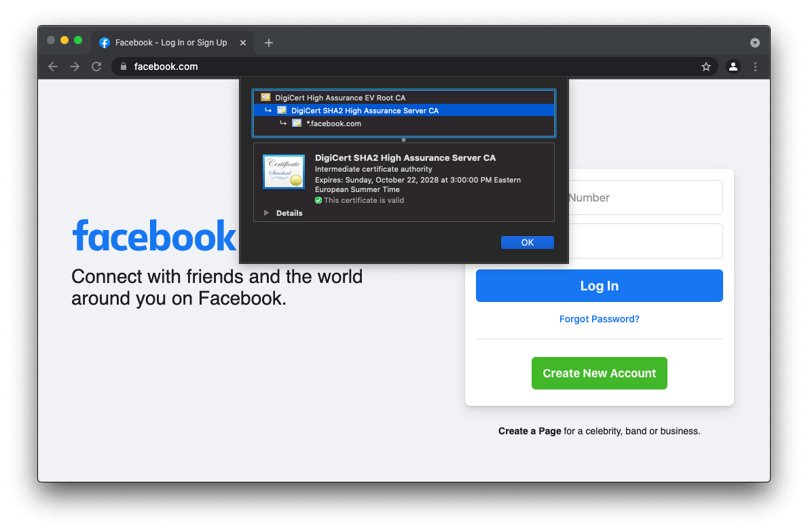Viewport: 808px width, 532px height.
Task: Click the large certificate thumbnail image
Action: (284, 171)
